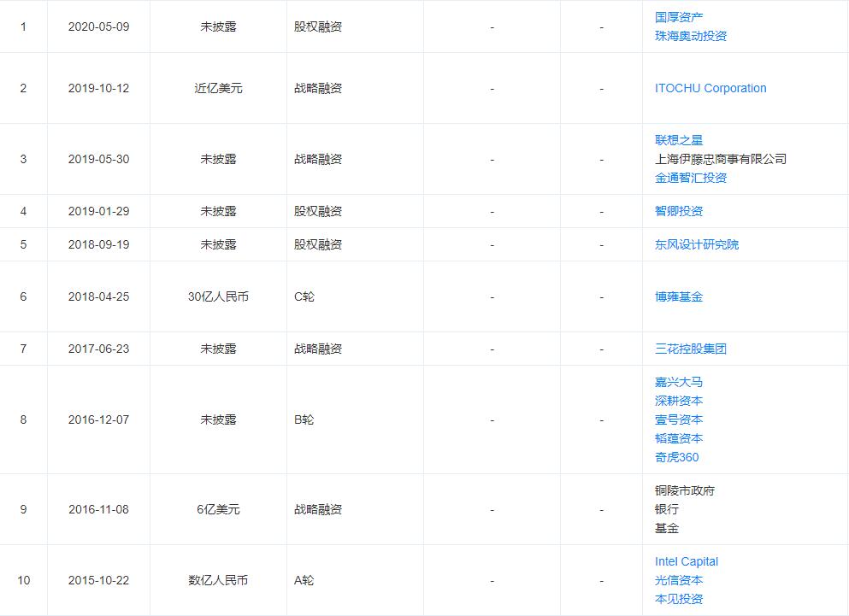Open the 国厚资产 investor link
Image resolution: width=849 pixels, height=616 pixels.
pos(679,17)
